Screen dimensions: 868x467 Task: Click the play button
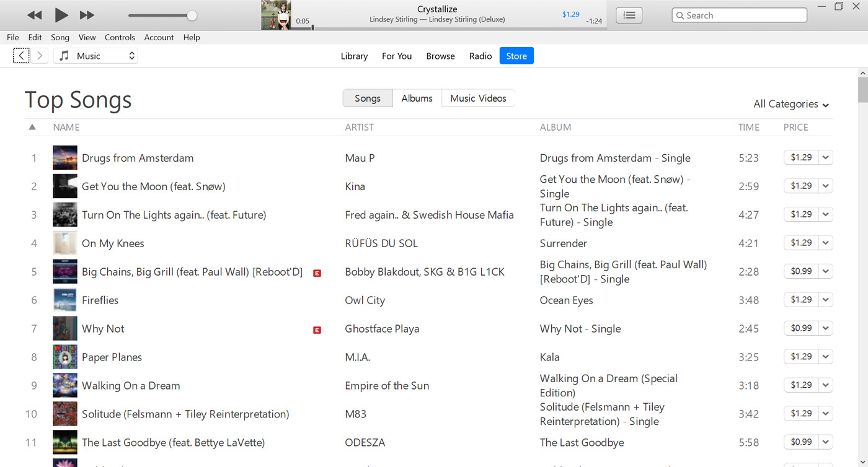(x=61, y=15)
